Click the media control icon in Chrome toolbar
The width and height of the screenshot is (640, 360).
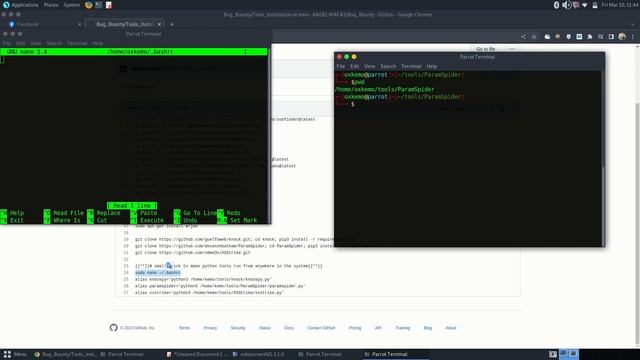pos(600,37)
